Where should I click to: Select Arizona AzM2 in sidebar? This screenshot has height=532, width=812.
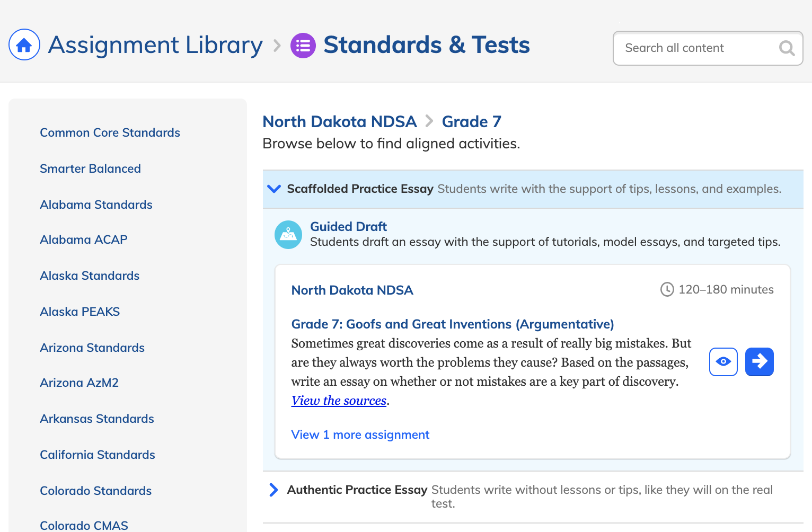tap(79, 383)
